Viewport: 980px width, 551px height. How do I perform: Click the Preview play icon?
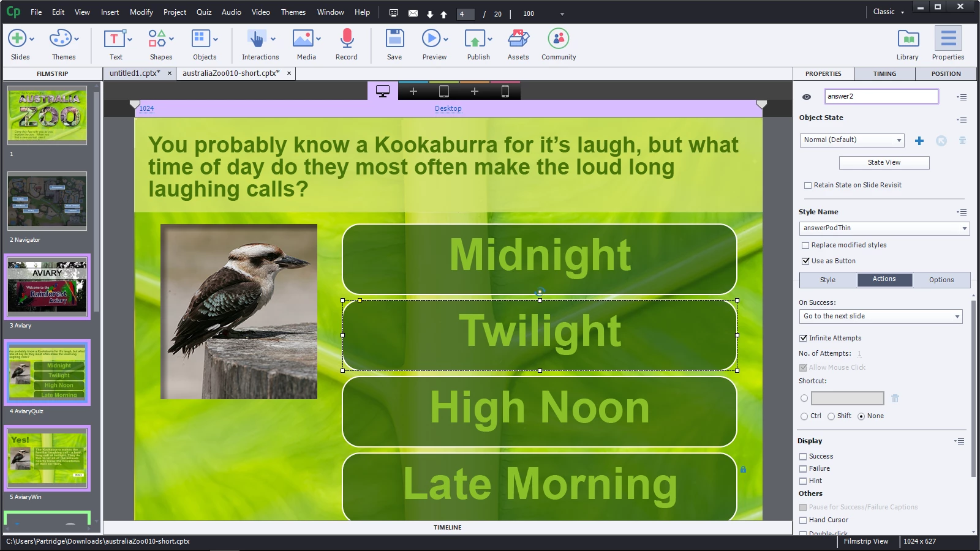[x=431, y=39]
